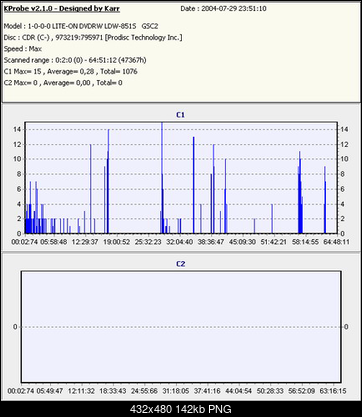Click the C2 axis label 31:18:05
The height and width of the screenshot is (417, 362).
pos(176,391)
